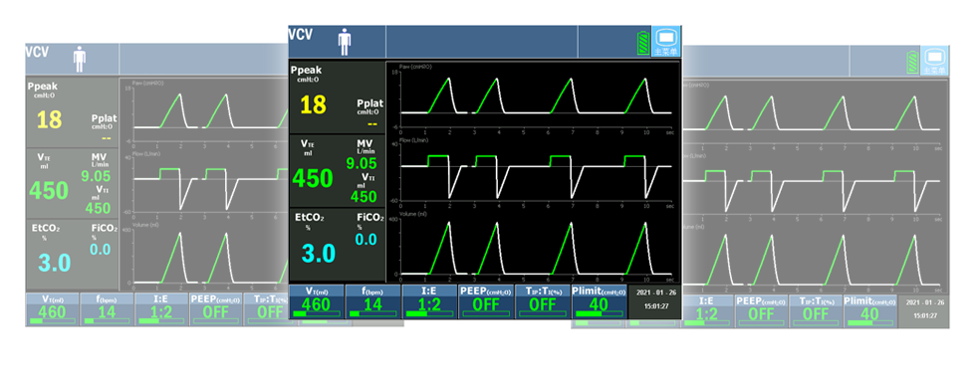The image size is (980, 386).
Task: Adjust VT(ml) 460 setting in center display
Action: pyautogui.click(x=317, y=301)
